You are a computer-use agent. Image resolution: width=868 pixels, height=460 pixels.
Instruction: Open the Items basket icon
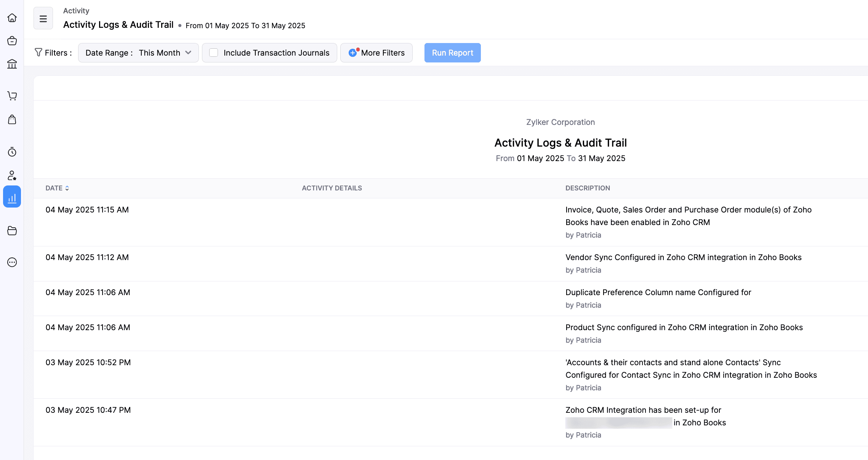click(x=12, y=41)
